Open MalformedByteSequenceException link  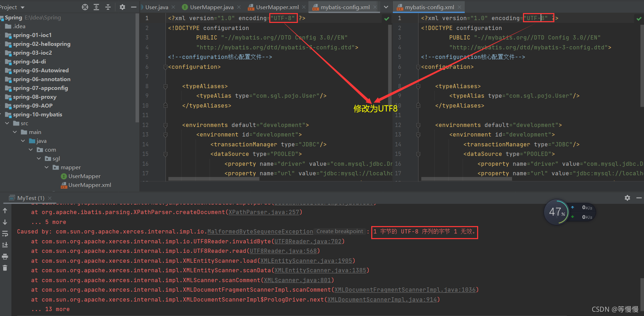[260, 232]
